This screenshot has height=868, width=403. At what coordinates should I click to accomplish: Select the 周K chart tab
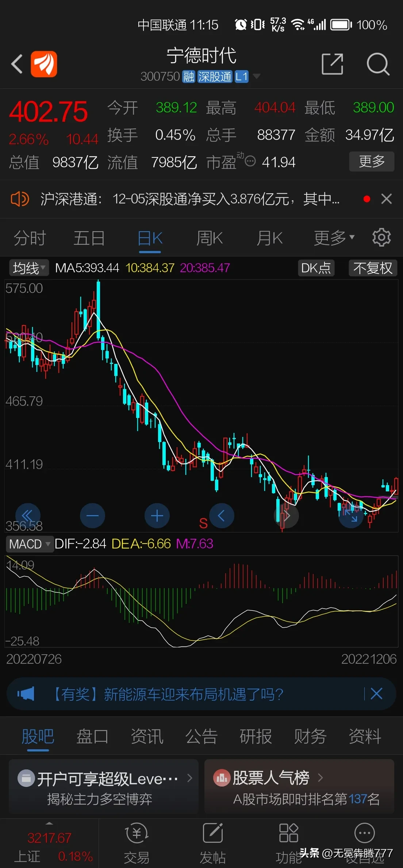(x=210, y=239)
